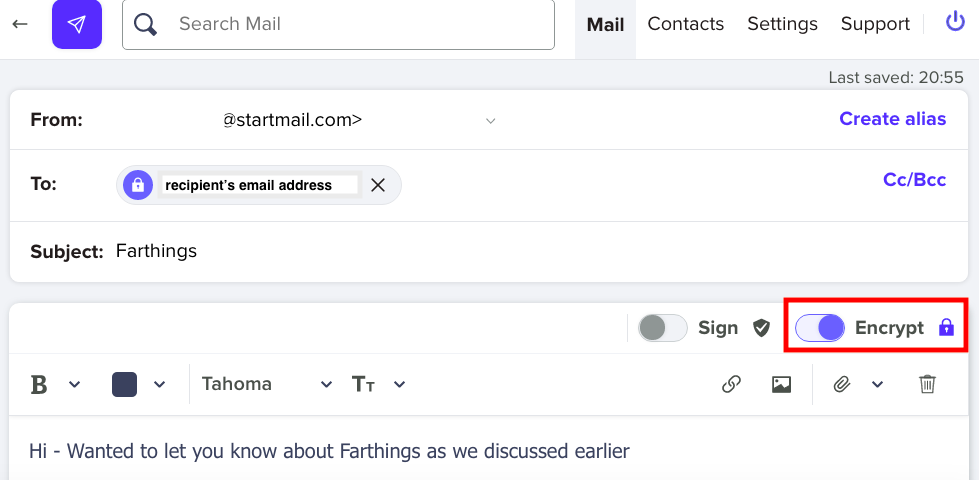The image size is (979, 480).
Task: Show the Cc/Bcc fields
Action: click(x=914, y=180)
